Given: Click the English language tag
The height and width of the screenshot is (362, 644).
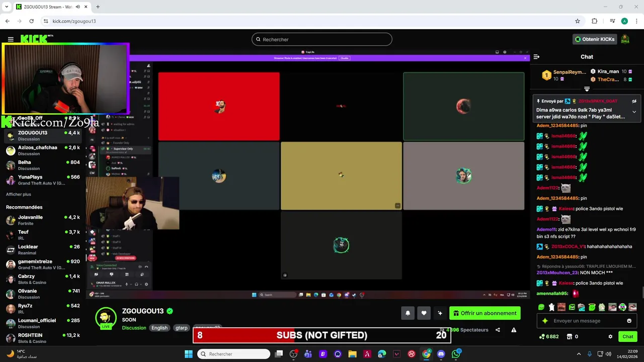Looking at the screenshot, I should (159, 328).
